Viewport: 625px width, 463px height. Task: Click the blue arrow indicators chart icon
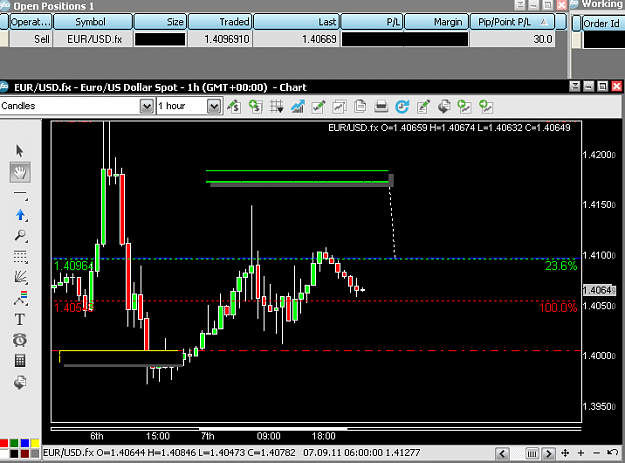[297, 106]
